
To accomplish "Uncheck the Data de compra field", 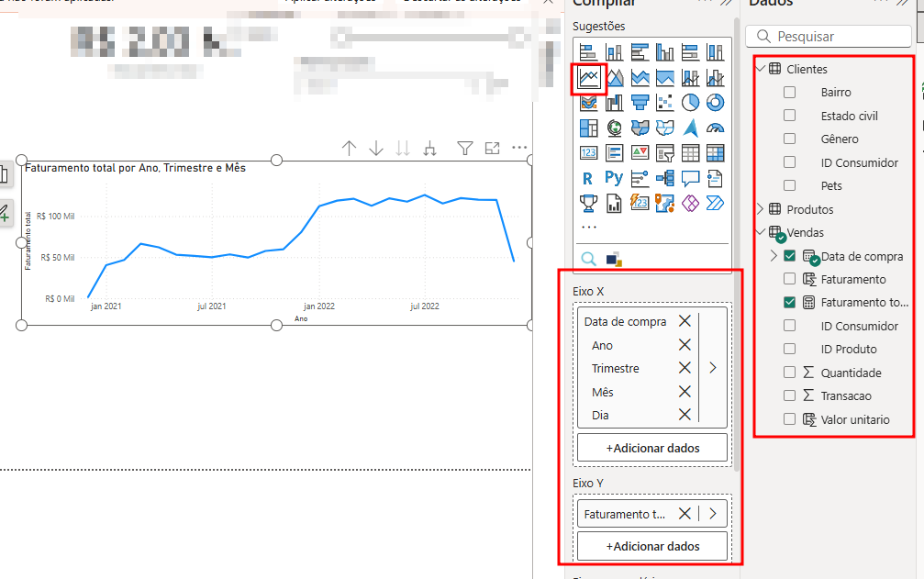I will pos(790,256).
